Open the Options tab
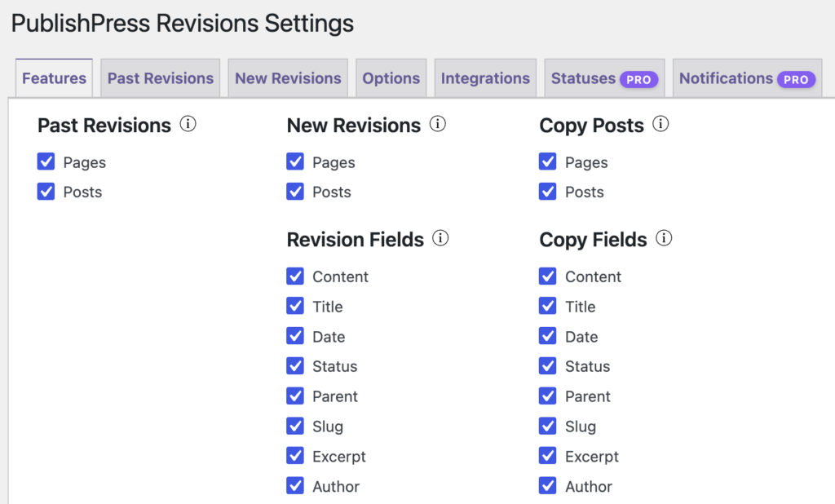The image size is (835, 504). (x=391, y=78)
